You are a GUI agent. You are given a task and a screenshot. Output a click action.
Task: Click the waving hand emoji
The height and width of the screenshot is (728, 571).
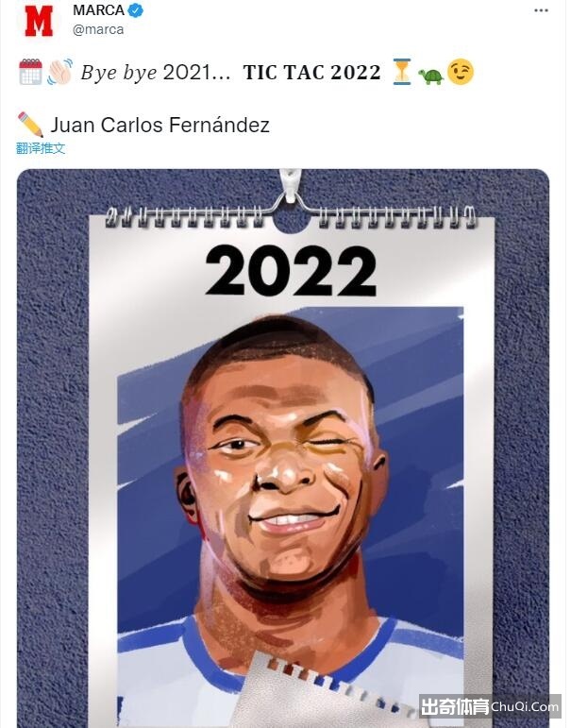click(59, 72)
